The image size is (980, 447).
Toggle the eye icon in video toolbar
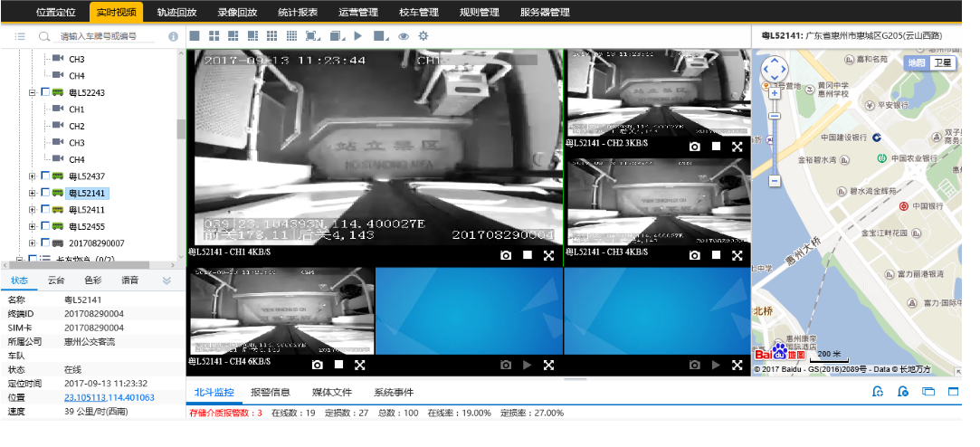click(404, 36)
